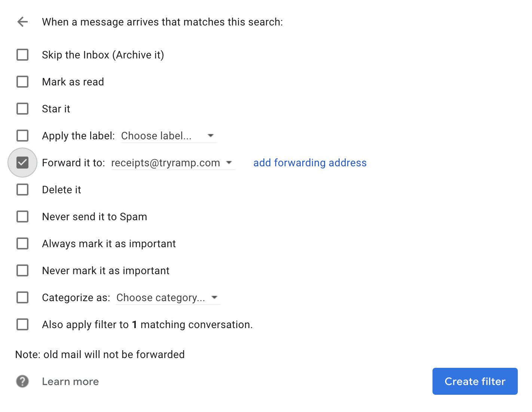Tick the Star it checkbox

[22, 109]
